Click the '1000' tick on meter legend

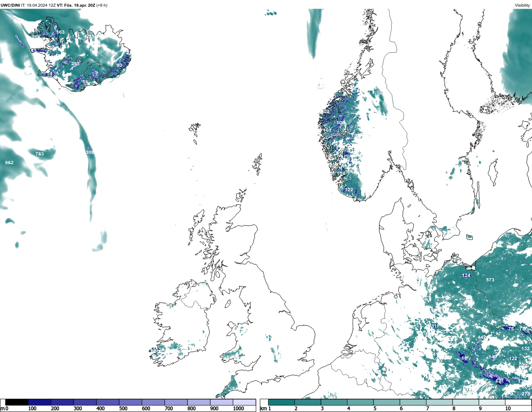(239, 409)
